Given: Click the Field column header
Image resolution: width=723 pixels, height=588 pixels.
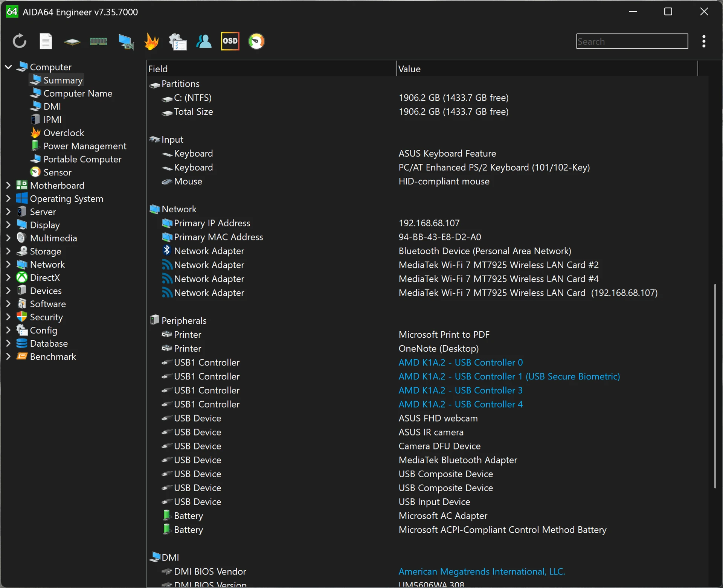Looking at the screenshot, I should click(271, 69).
